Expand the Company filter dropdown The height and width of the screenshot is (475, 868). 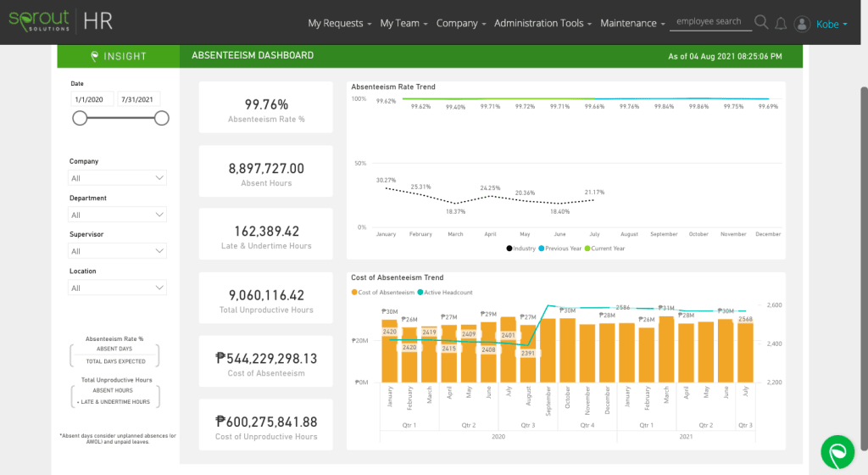[x=118, y=178]
